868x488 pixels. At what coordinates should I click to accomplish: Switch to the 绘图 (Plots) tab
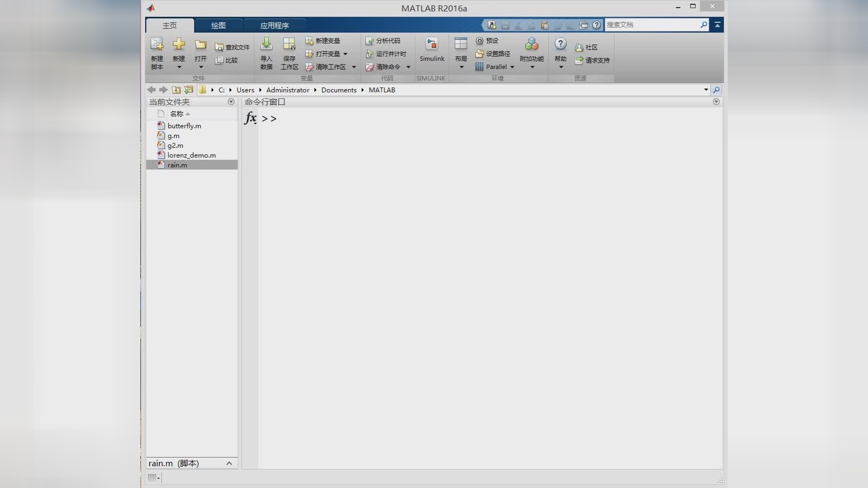point(219,26)
